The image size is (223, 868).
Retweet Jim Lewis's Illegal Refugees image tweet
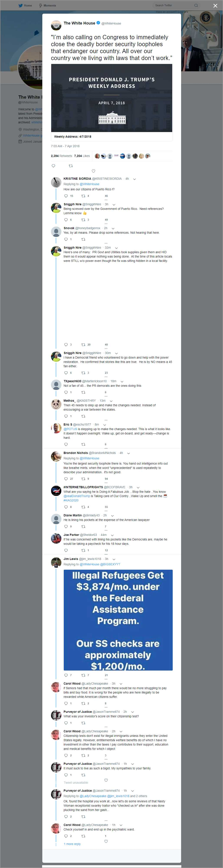coord(83,675)
